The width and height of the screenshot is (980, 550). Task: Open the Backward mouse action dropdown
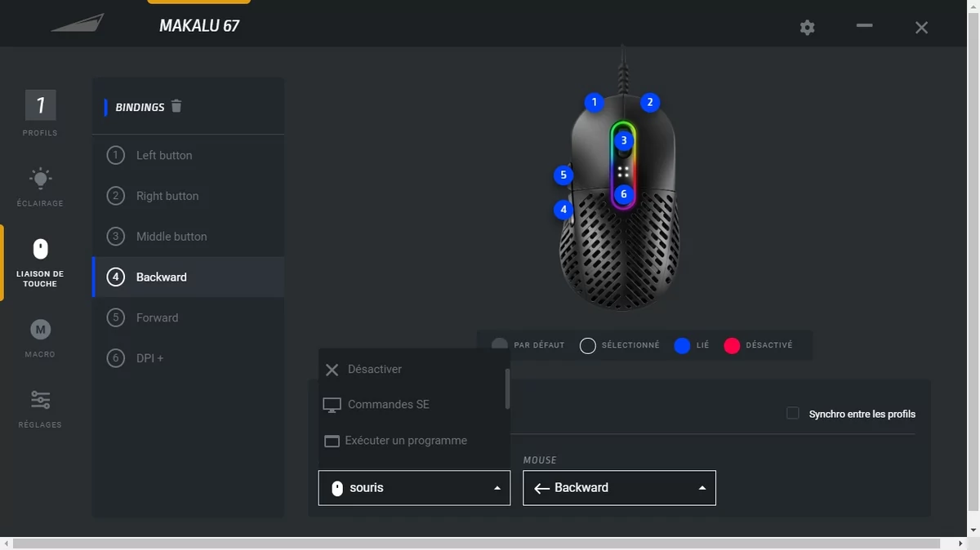tap(619, 488)
